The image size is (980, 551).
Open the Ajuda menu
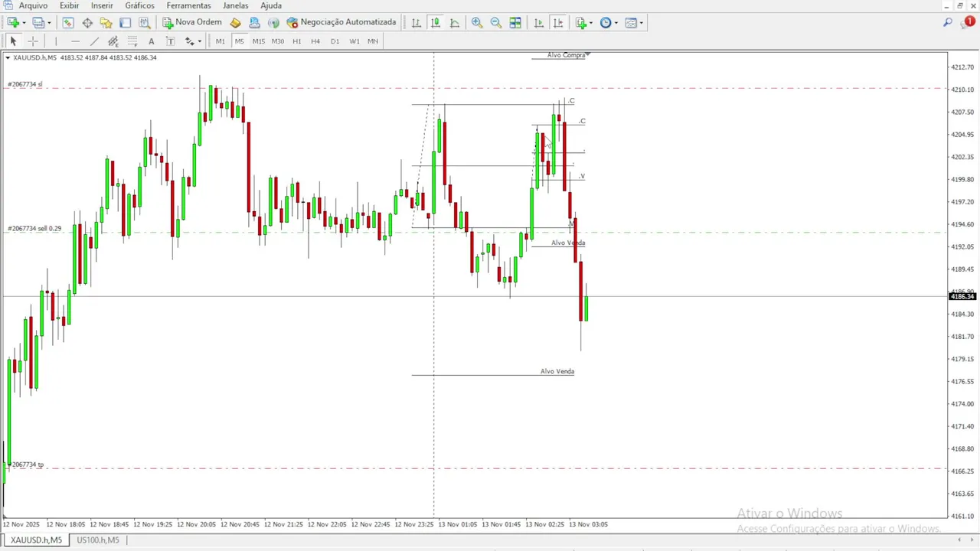pyautogui.click(x=271, y=5)
